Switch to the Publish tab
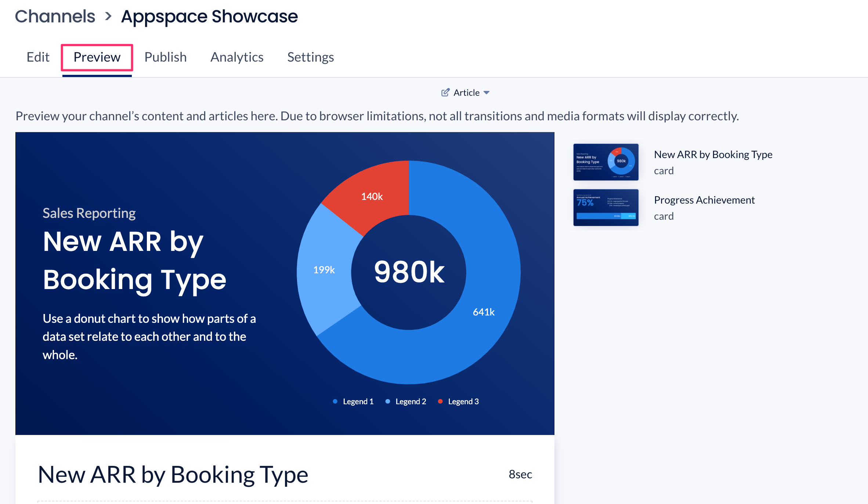 [165, 57]
